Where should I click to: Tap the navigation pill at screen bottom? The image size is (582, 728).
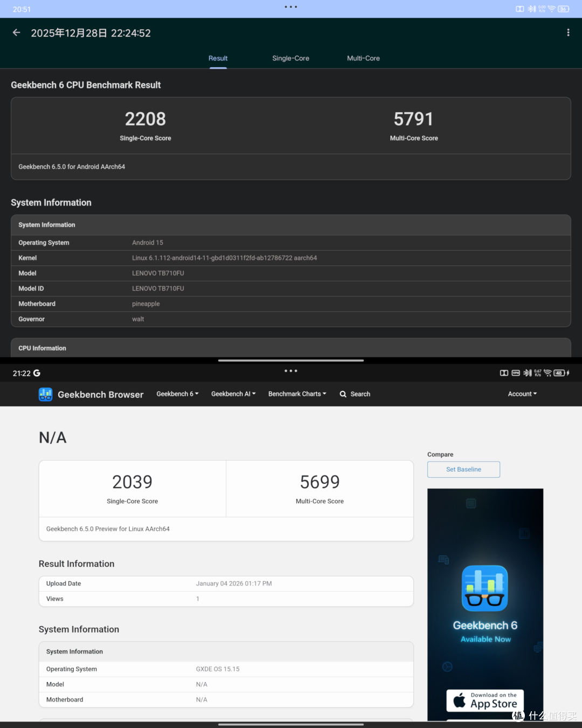(291, 724)
